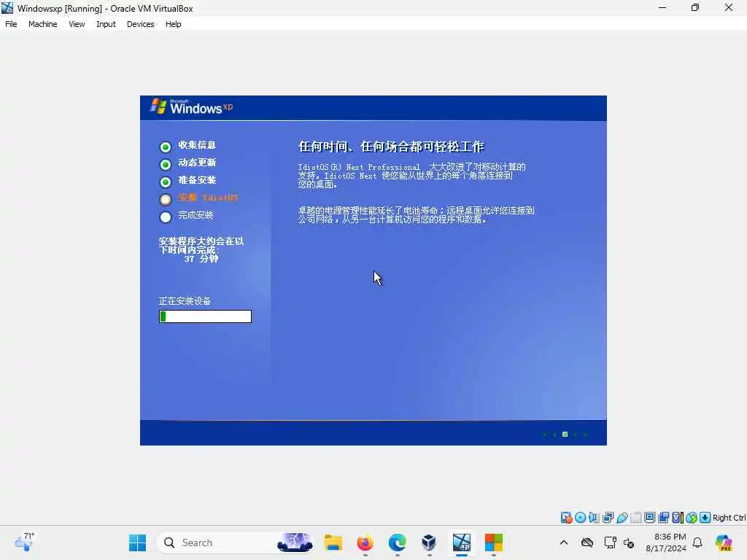The width and height of the screenshot is (747, 560).
Task: Click the display monitor status icon
Action: 649,518
